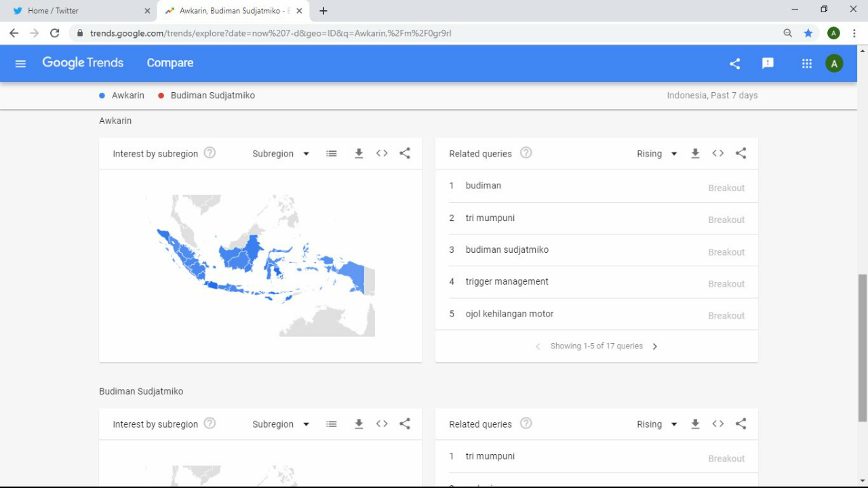Switch Awkarin subregion map to list view
This screenshot has height=488, width=868.
point(332,153)
